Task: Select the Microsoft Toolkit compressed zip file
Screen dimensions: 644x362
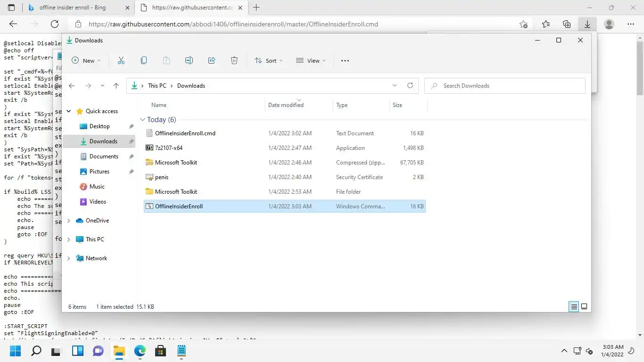Action: coord(285,163)
